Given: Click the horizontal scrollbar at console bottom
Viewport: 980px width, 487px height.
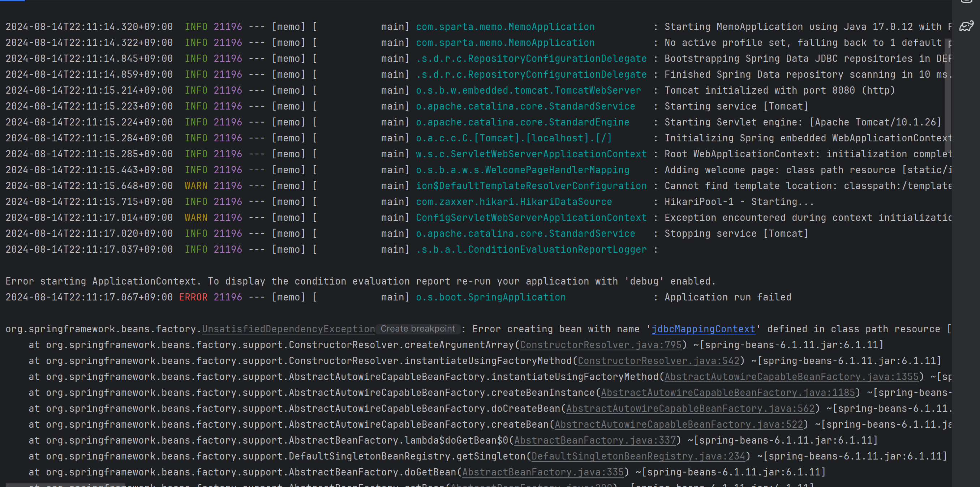Looking at the screenshot, I should click(x=65, y=485).
